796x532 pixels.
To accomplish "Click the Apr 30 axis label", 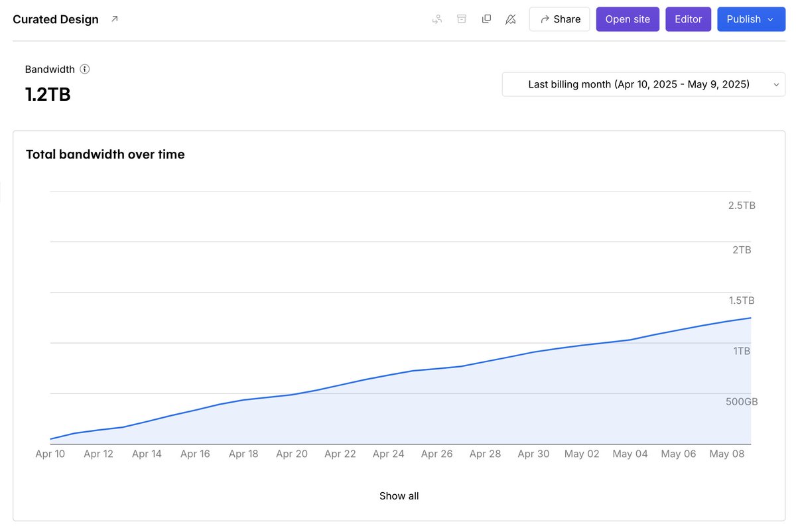I will point(534,454).
